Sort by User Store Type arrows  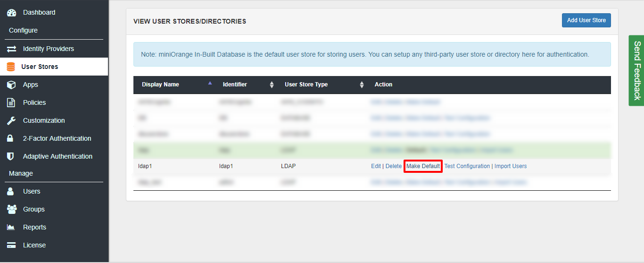tap(362, 85)
